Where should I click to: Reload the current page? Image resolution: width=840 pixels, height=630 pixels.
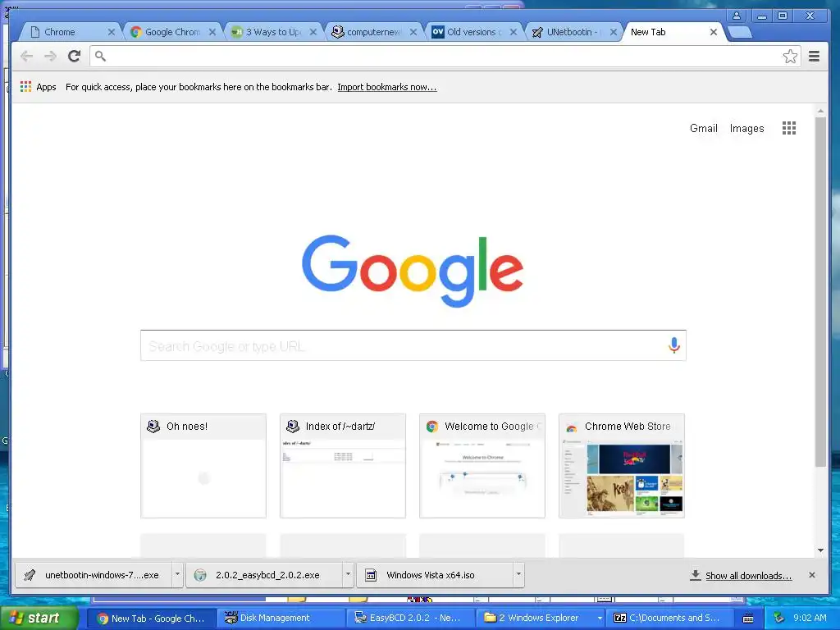[74, 56]
